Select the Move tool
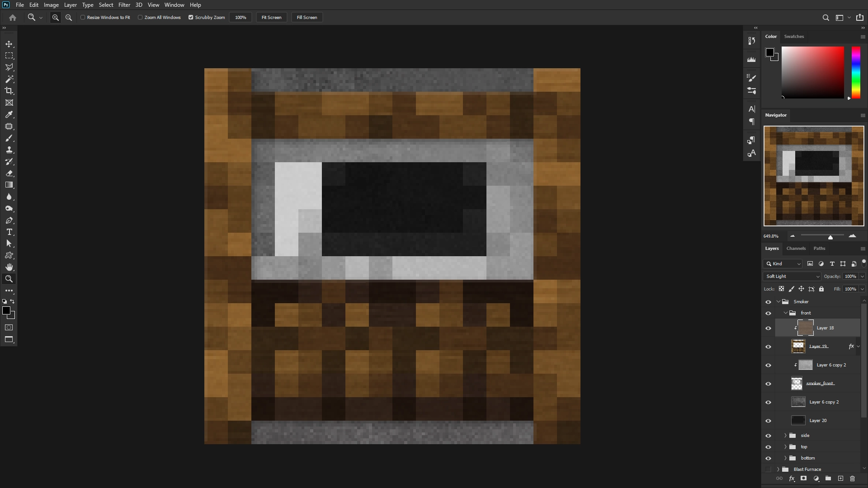868x488 pixels. (9, 44)
